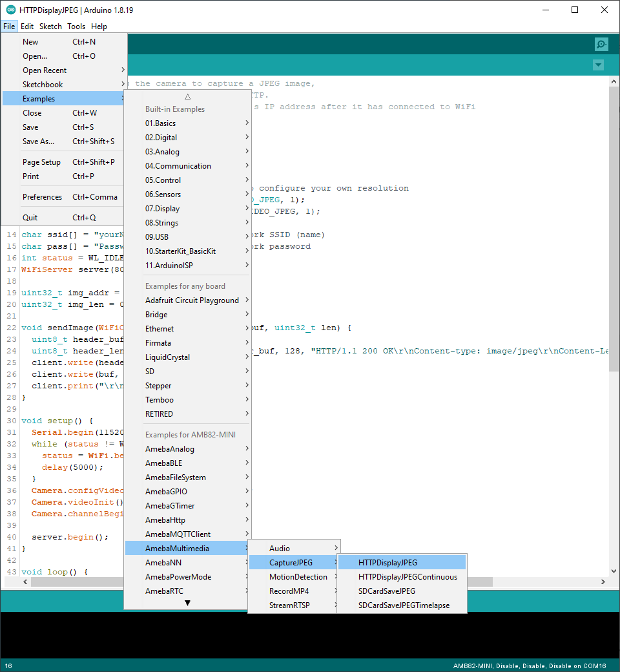Expand the 06.Sensors examples
This screenshot has height=672, width=620.
tap(188, 194)
